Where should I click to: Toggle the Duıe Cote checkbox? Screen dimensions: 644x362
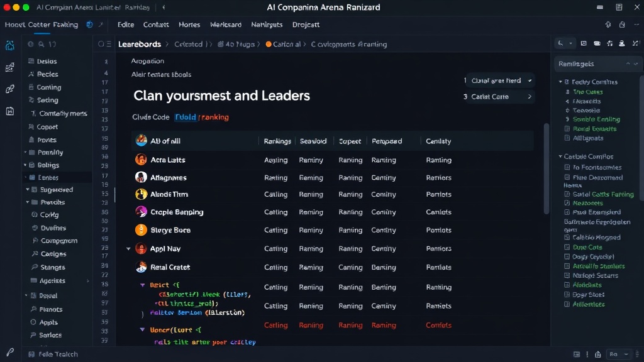pyautogui.click(x=567, y=248)
